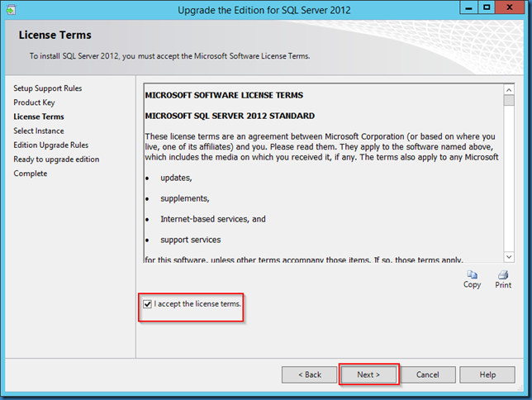Open Help for the license terms page
This screenshot has height=400, width=532.
(487, 374)
